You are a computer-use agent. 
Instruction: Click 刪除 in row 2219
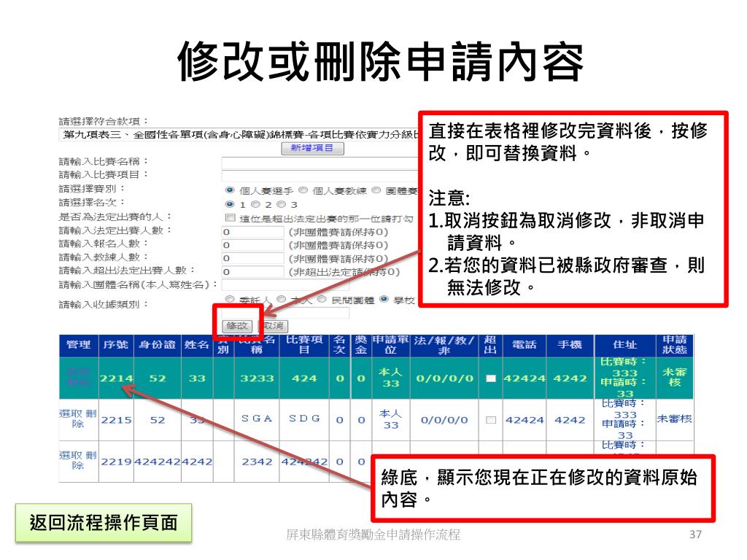coord(85,461)
